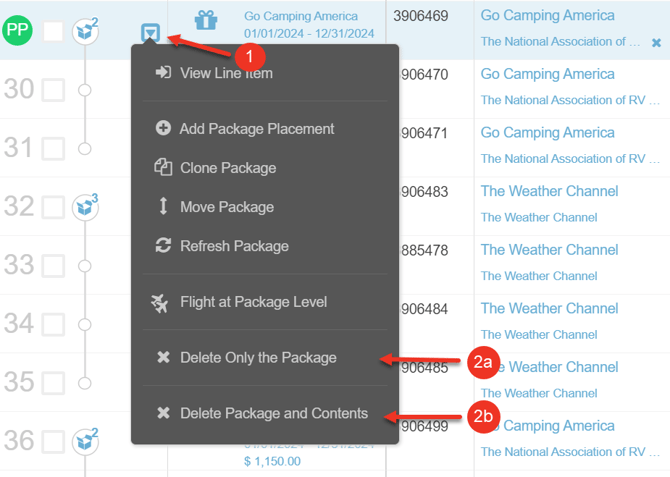Open the package icon on row 36

85,441
